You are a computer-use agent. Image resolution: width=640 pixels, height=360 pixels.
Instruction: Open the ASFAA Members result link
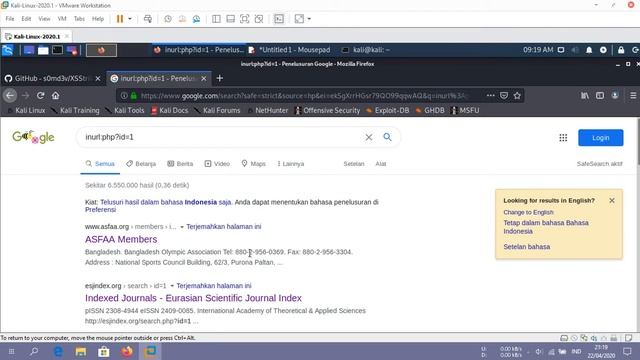(121, 239)
